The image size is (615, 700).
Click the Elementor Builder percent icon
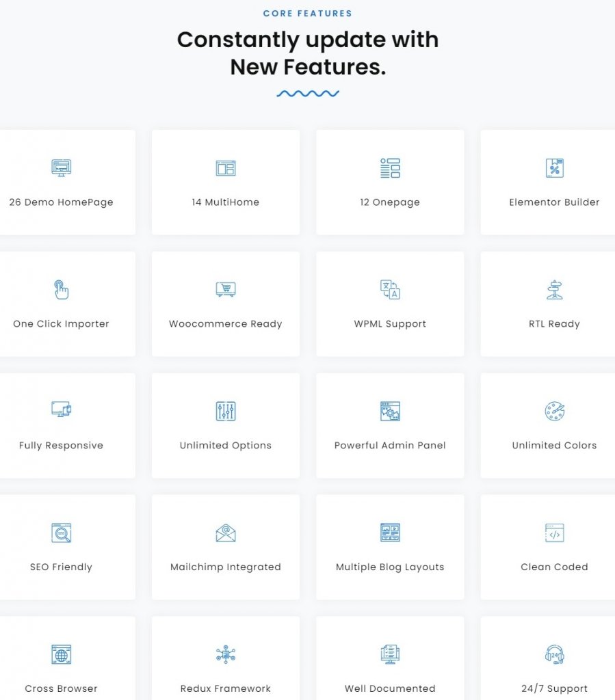tap(554, 168)
